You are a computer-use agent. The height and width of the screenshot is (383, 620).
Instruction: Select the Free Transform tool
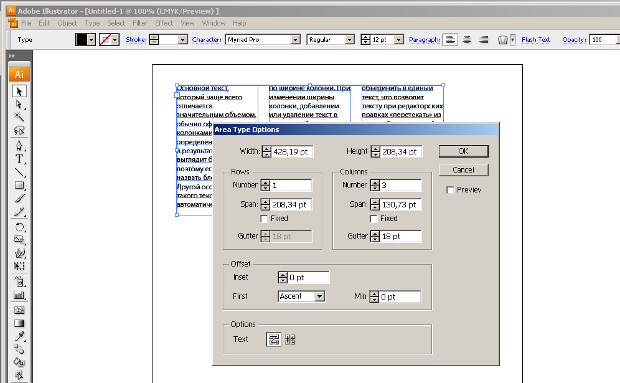(x=19, y=266)
